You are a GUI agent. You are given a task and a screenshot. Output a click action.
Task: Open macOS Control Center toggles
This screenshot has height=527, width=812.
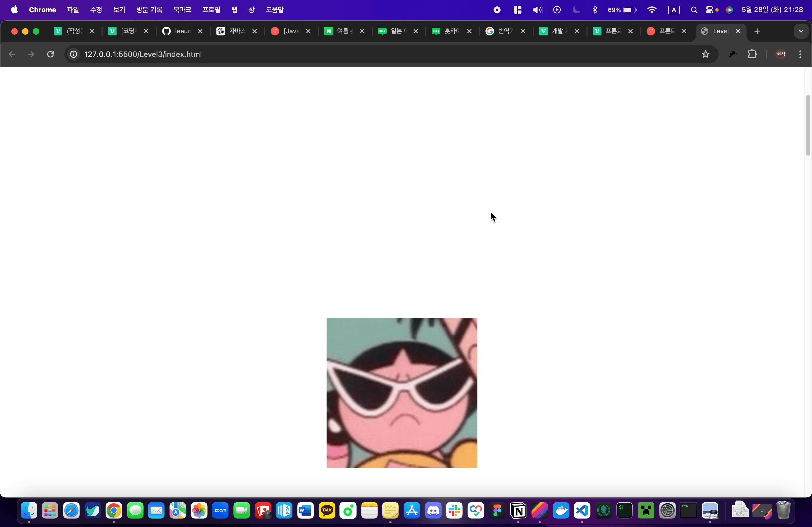coord(710,10)
